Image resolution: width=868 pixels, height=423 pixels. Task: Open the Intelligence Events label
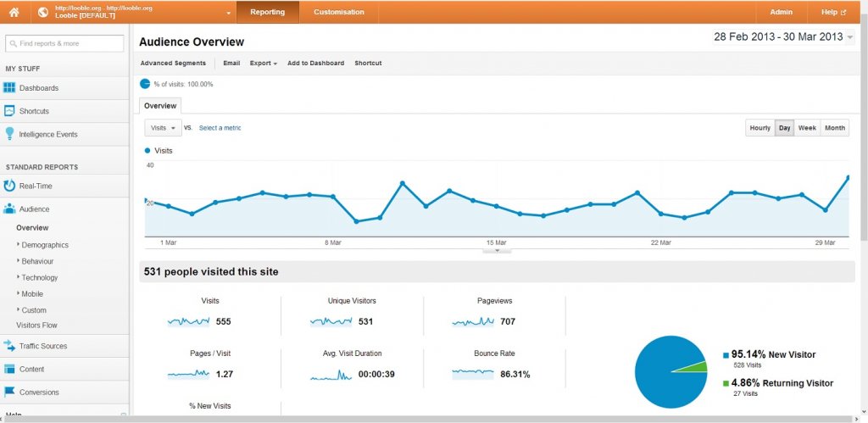pos(48,135)
